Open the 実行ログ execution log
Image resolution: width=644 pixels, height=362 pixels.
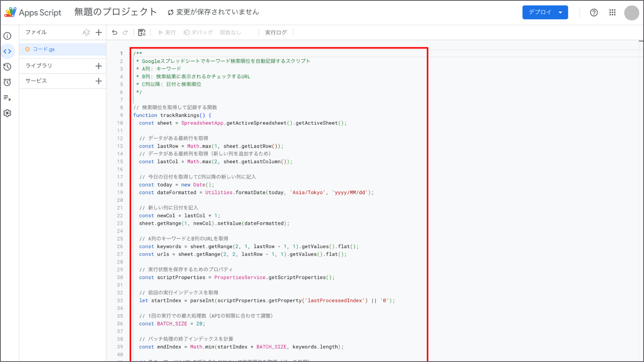(276, 33)
